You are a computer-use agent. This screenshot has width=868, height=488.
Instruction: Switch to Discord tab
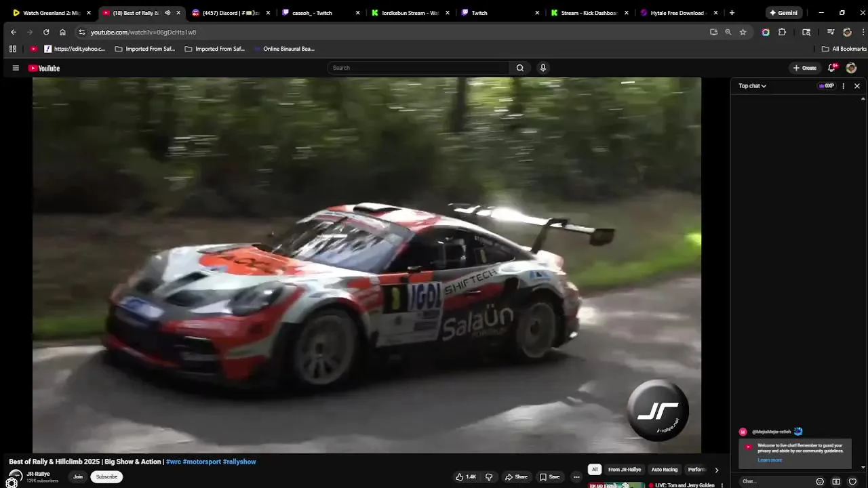(231, 13)
